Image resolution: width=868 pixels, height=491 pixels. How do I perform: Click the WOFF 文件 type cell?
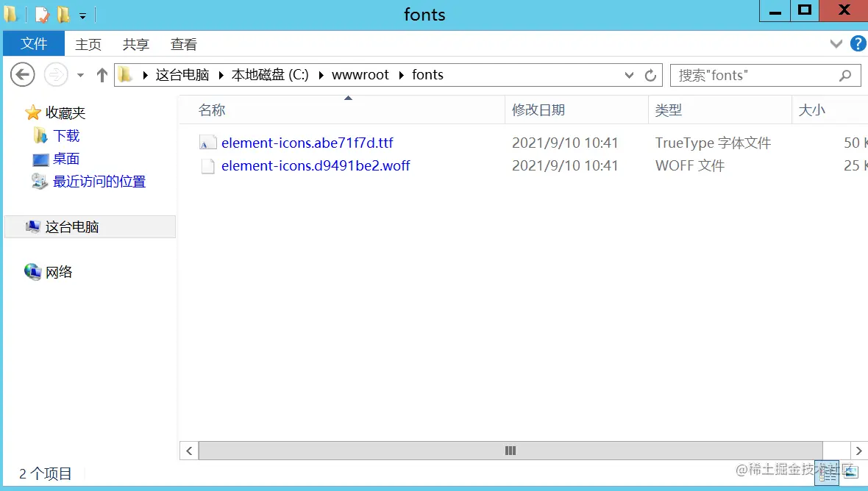(x=690, y=165)
